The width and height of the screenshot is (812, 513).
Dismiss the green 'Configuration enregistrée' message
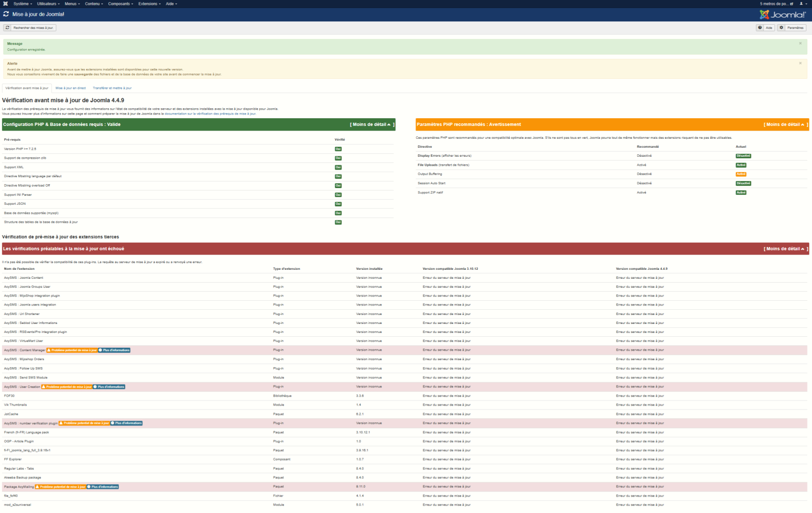click(x=800, y=43)
